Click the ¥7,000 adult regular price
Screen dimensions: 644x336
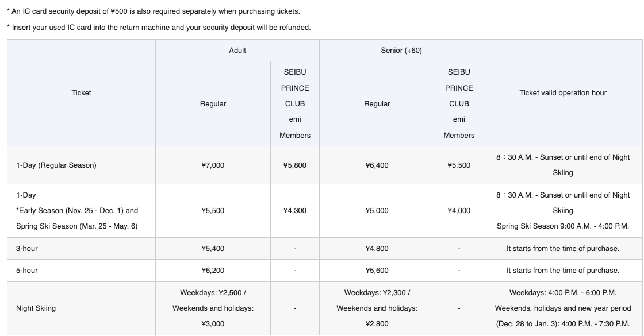pos(213,165)
